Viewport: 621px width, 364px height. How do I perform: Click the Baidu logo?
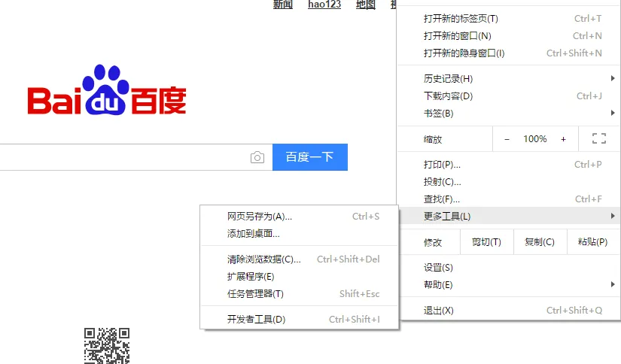[x=107, y=90]
